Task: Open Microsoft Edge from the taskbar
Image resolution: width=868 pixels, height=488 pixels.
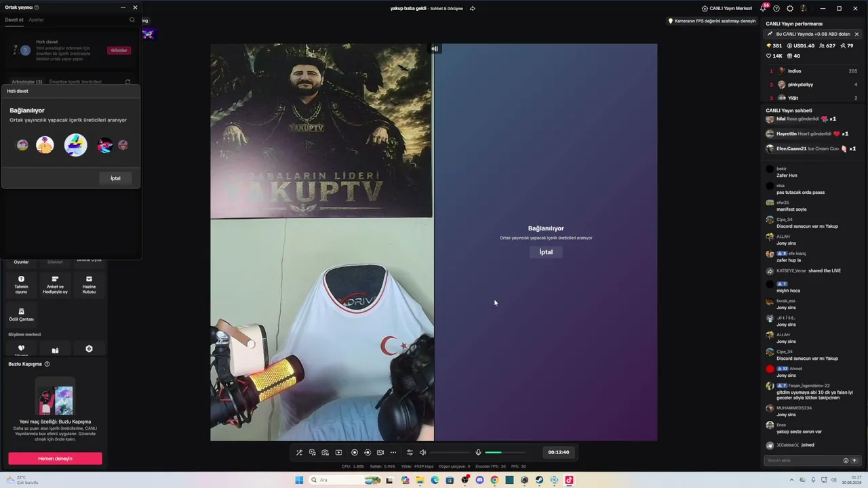Action: tap(435, 481)
